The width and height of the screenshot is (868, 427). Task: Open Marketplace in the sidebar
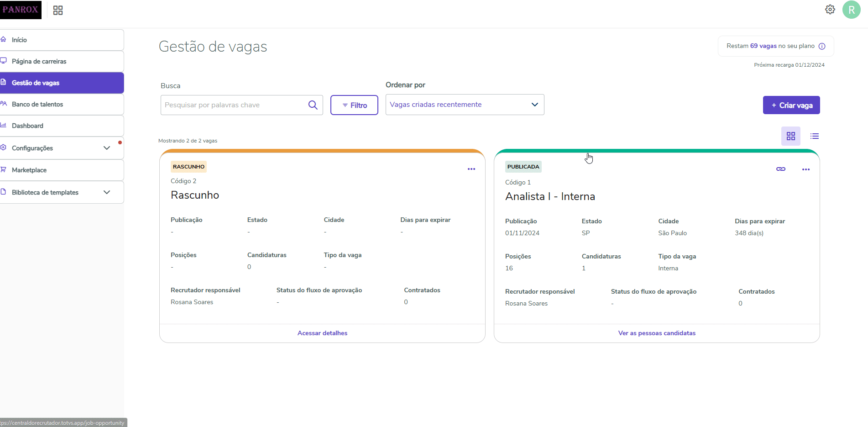click(x=62, y=170)
